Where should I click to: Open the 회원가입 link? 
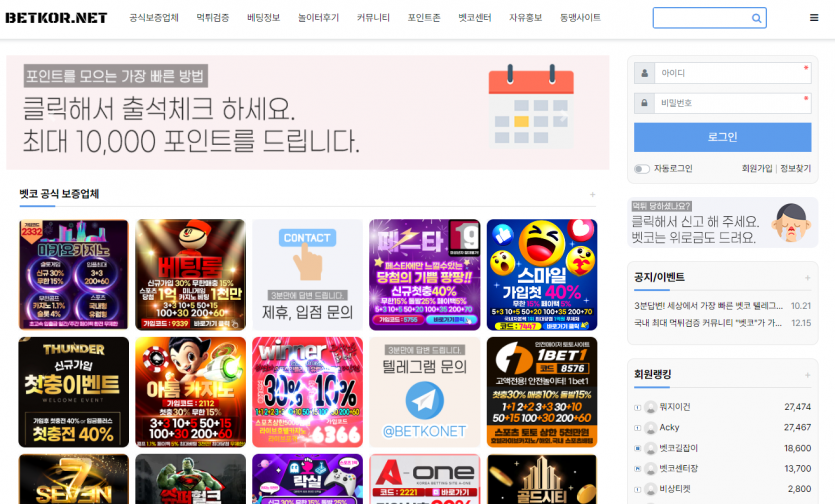click(757, 168)
